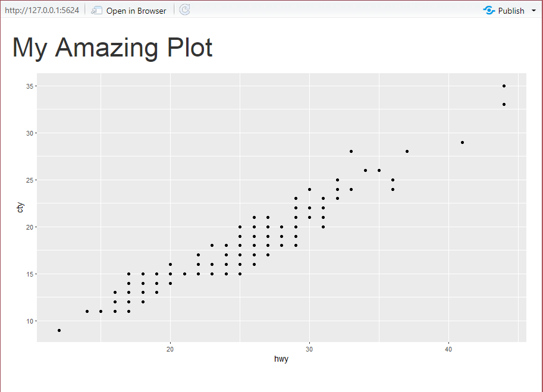Click the hwy x-axis label
This screenshot has height=392, width=543.
[x=281, y=359]
